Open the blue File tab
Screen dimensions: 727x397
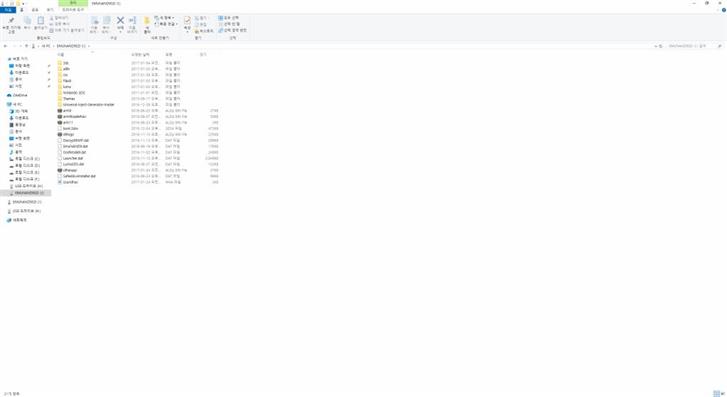(x=8, y=10)
